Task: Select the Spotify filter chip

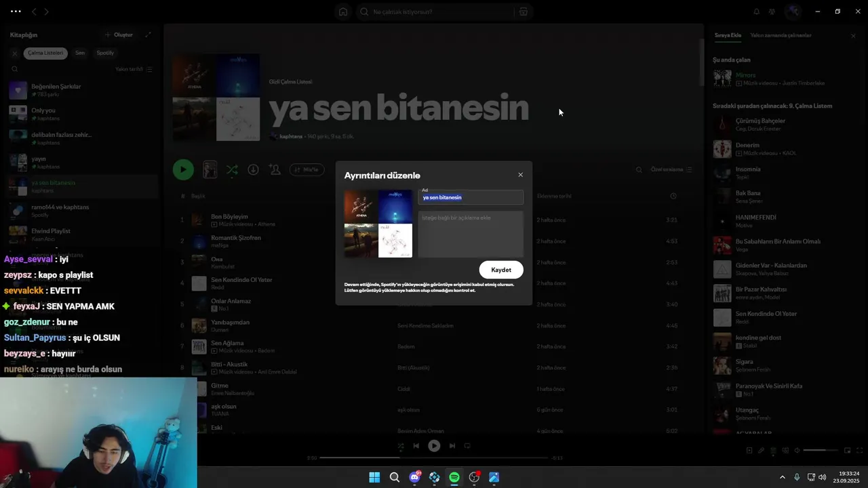Action: pos(105,53)
